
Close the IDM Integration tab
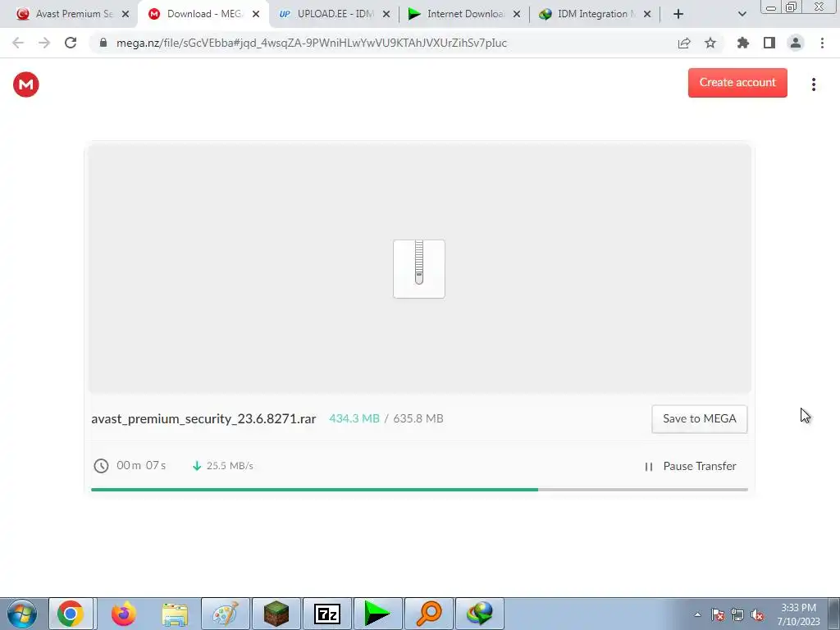[x=647, y=14]
